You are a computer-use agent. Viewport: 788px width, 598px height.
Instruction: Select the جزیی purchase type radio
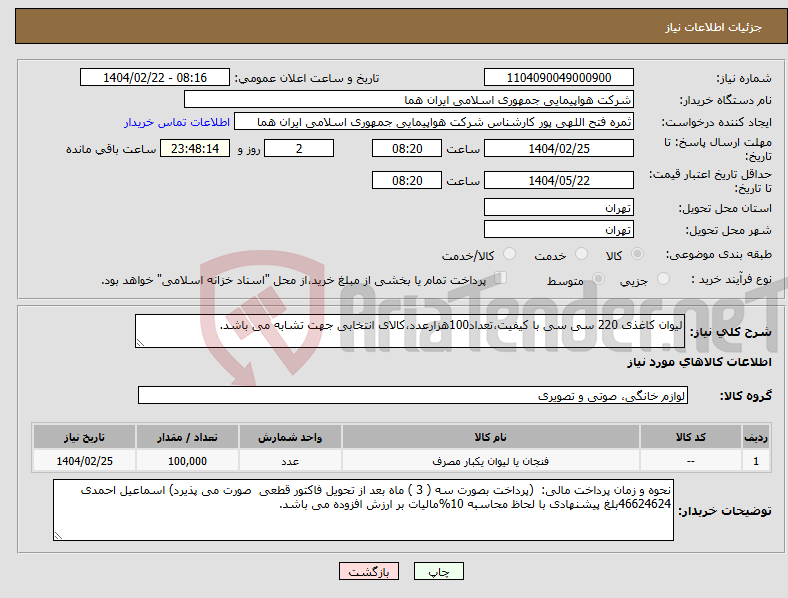point(663,278)
